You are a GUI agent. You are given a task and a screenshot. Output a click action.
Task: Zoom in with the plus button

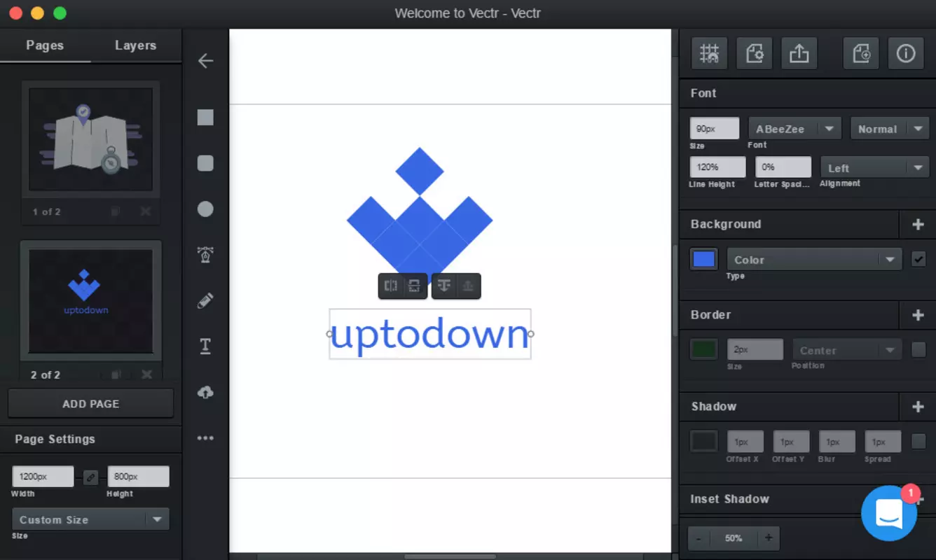click(769, 538)
